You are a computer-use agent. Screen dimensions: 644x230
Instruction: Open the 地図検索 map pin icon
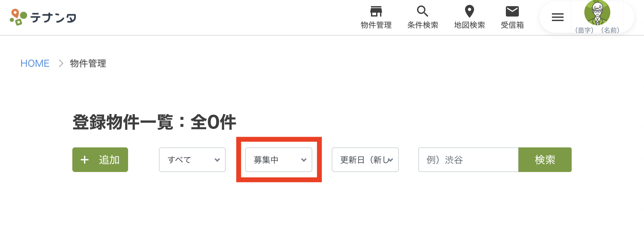469,11
